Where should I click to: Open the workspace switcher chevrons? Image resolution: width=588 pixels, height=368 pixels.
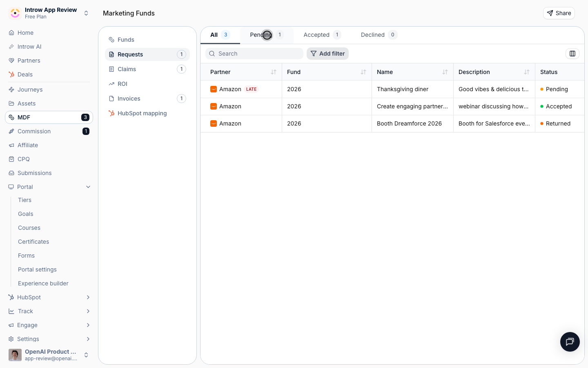(x=86, y=13)
